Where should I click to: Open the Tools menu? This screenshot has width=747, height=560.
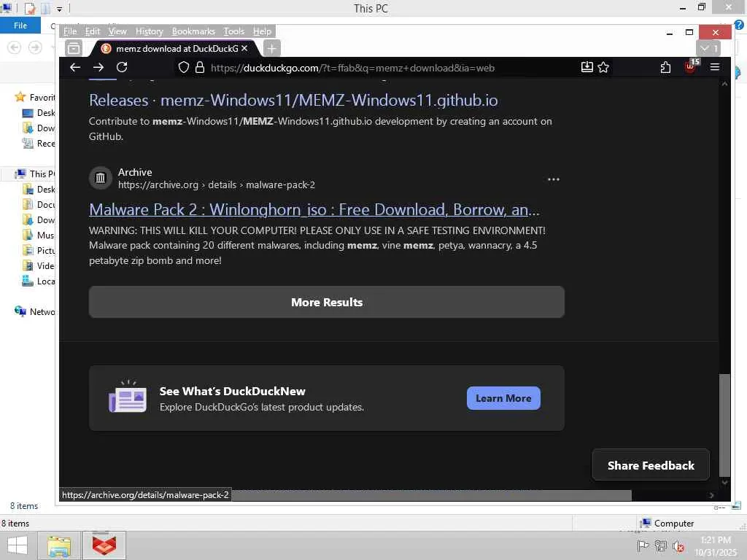[234, 31]
